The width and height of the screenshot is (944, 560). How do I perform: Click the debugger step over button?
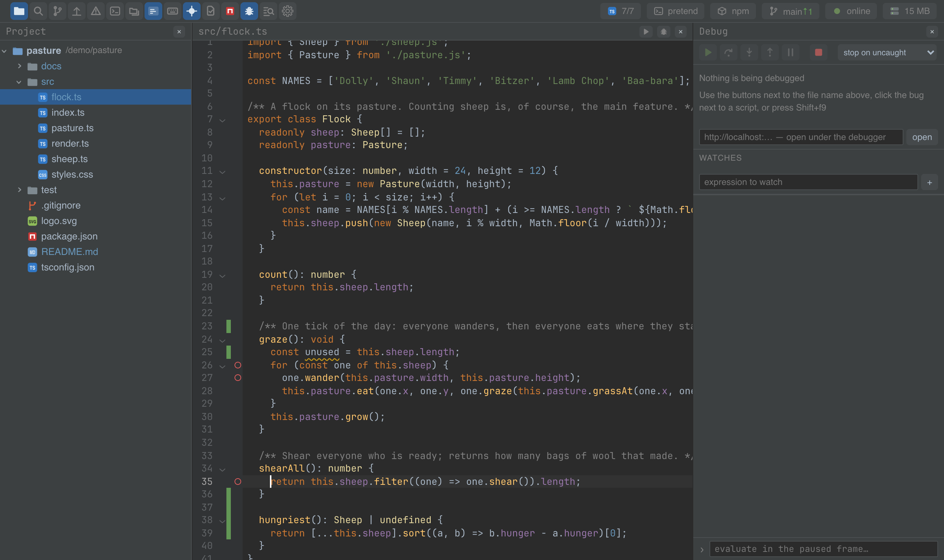point(728,52)
